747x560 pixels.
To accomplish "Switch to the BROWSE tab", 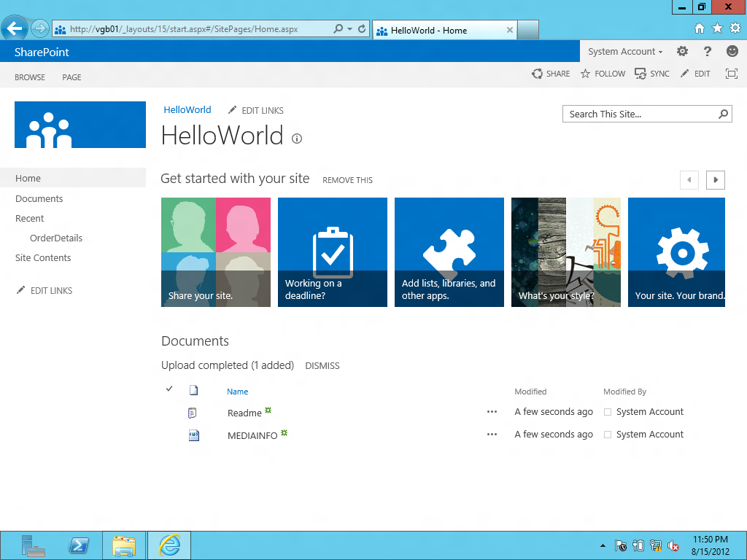I will point(29,77).
